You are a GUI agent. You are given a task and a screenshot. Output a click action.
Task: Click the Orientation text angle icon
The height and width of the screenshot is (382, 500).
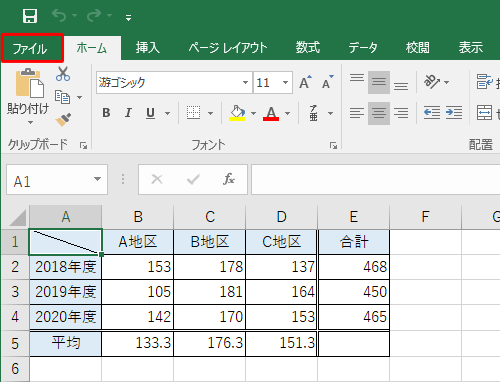point(432,82)
